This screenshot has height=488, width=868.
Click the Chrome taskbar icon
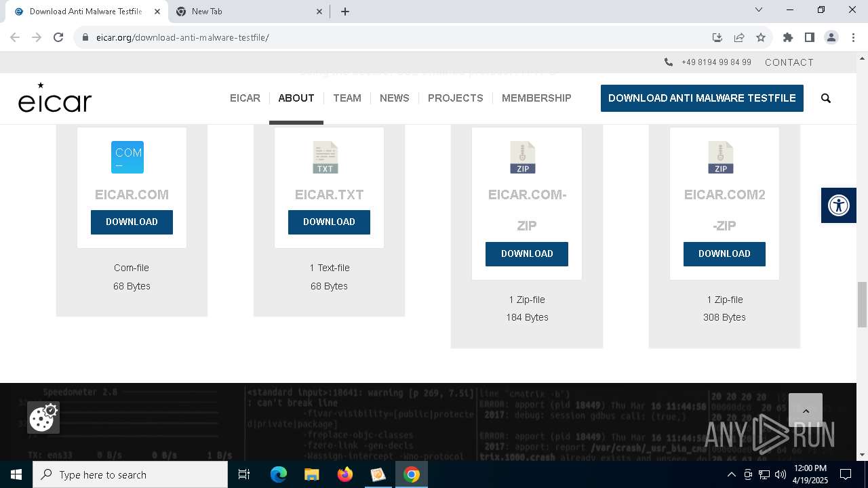[412, 474]
